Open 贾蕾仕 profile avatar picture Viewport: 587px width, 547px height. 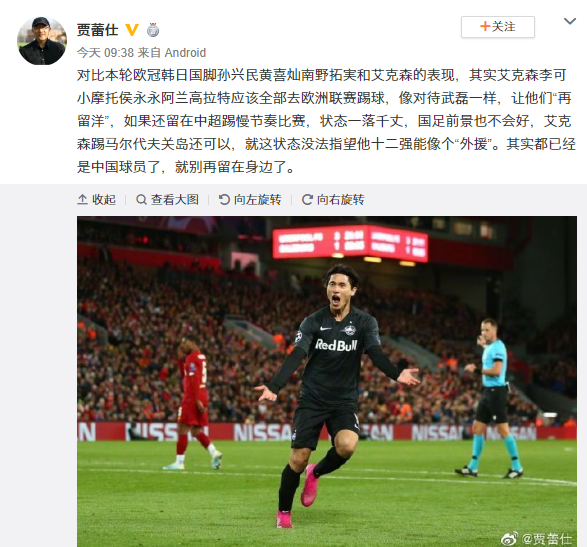[42, 41]
